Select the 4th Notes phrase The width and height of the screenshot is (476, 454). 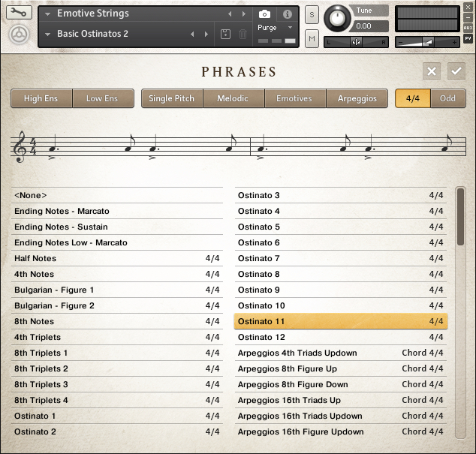pyautogui.click(x=117, y=274)
